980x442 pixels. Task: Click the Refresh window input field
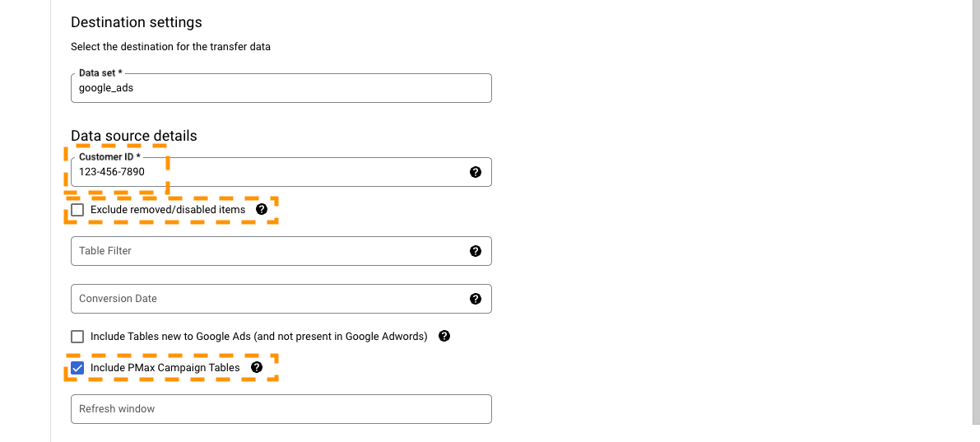[x=281, y=409]
